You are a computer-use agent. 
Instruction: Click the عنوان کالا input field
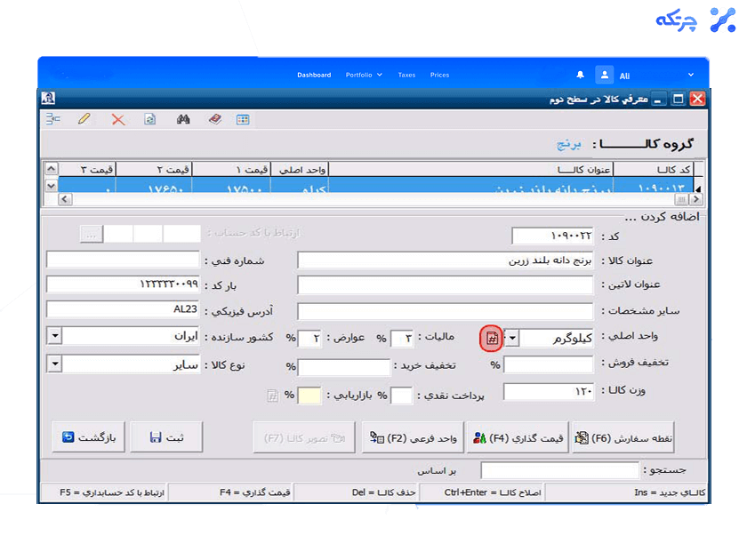pos(446,260)
